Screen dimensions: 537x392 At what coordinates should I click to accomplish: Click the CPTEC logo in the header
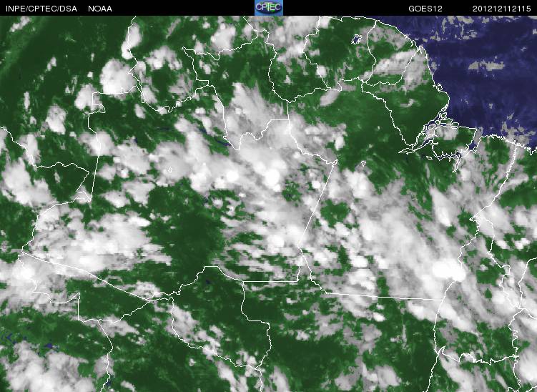[x=269, y=8]
